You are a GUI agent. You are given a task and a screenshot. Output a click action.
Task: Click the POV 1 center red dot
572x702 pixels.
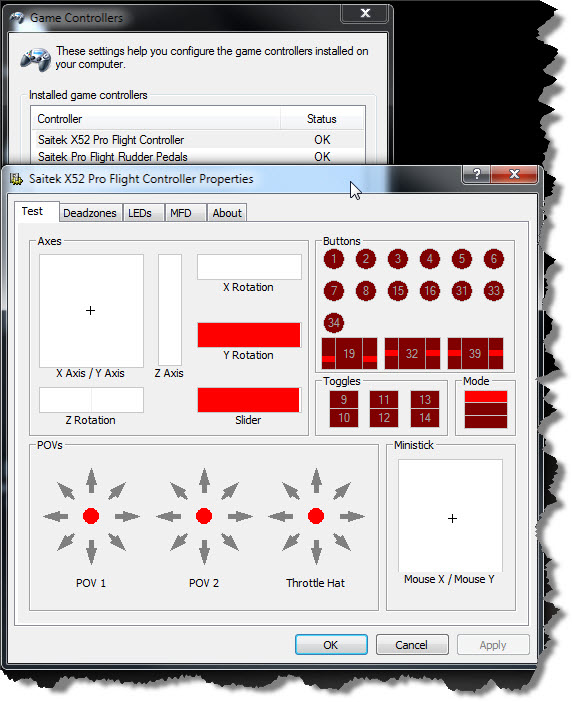91,516
